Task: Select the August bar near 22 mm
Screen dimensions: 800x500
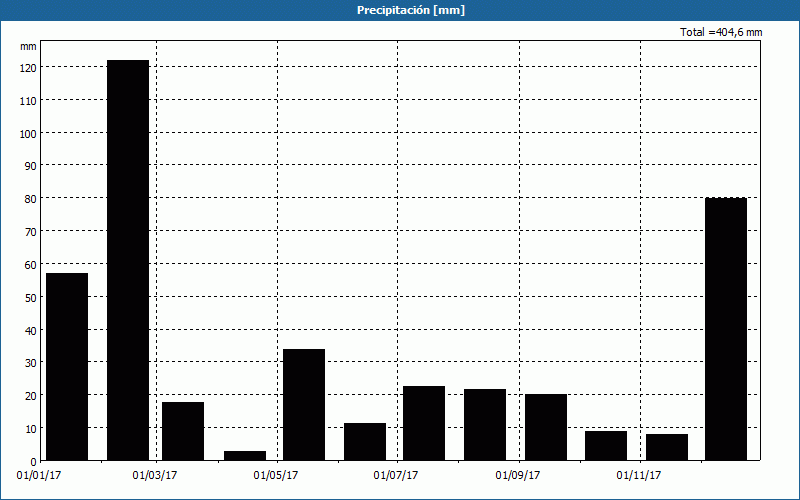Action: [x=485, y=424]
